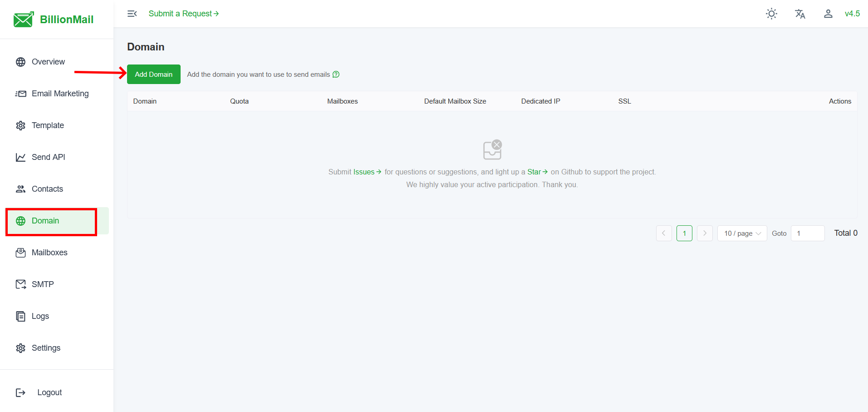Screen dimensions: 868x412
Task: Go to the next page with the right arrow
Action: [705, 233]
